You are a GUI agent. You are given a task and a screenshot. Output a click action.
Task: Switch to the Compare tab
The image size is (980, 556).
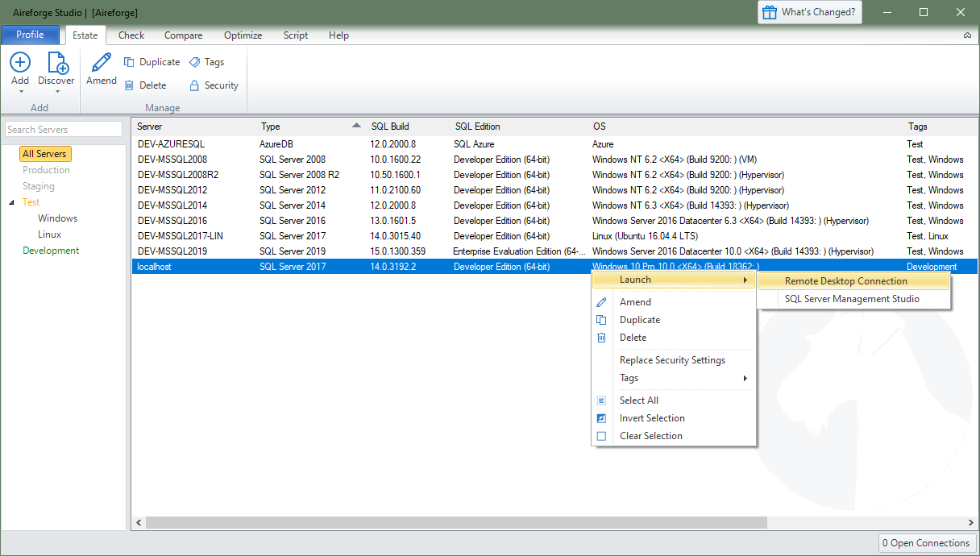183,35
